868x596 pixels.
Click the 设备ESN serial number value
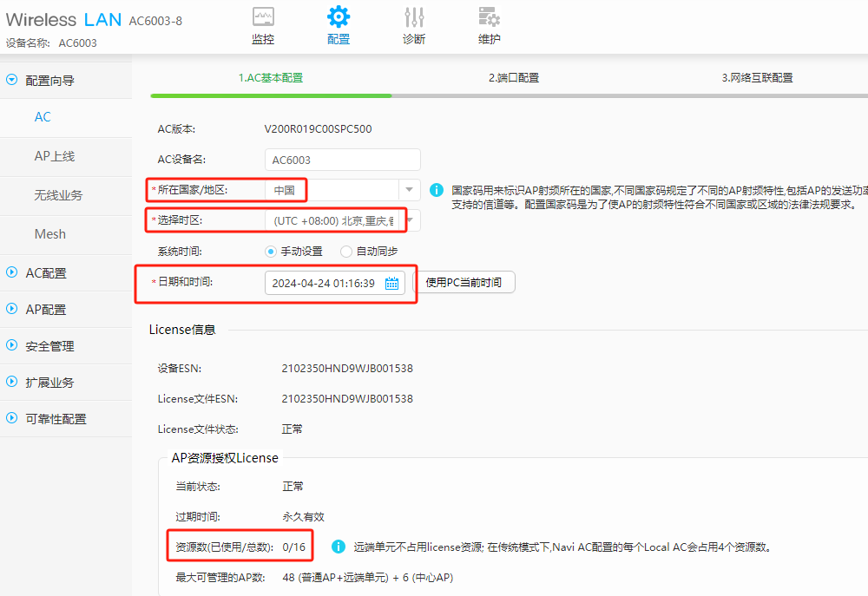347,369
